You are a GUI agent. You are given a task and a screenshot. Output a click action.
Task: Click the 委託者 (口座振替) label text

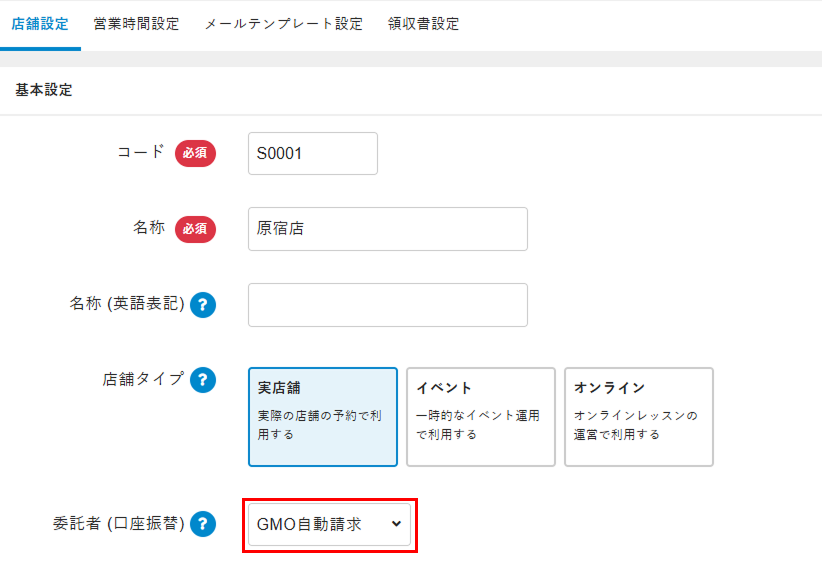(118, 523)
